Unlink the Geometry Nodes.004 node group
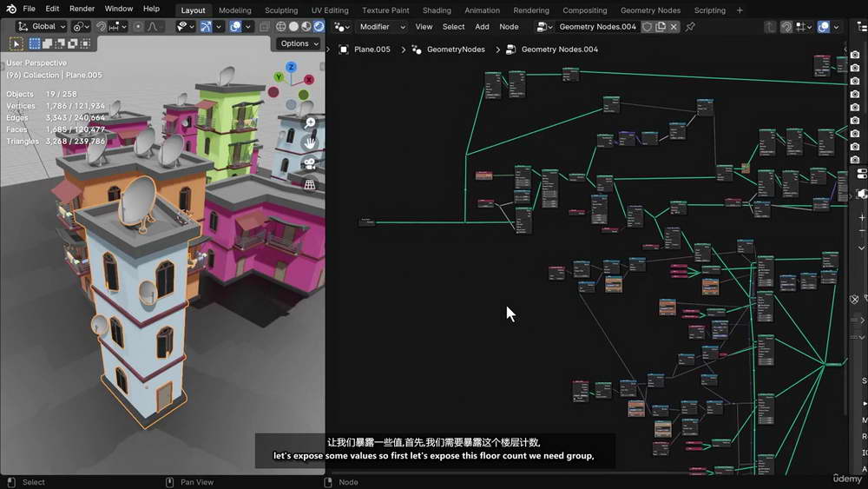Image resolution: width=868 pixels, height=489 pixels. 674,27
